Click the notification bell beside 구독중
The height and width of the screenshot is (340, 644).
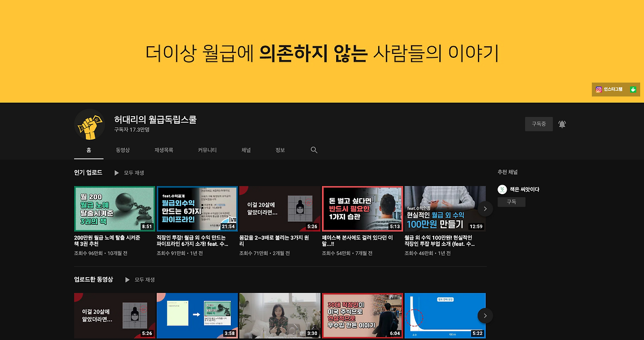[x=561, y=124]
